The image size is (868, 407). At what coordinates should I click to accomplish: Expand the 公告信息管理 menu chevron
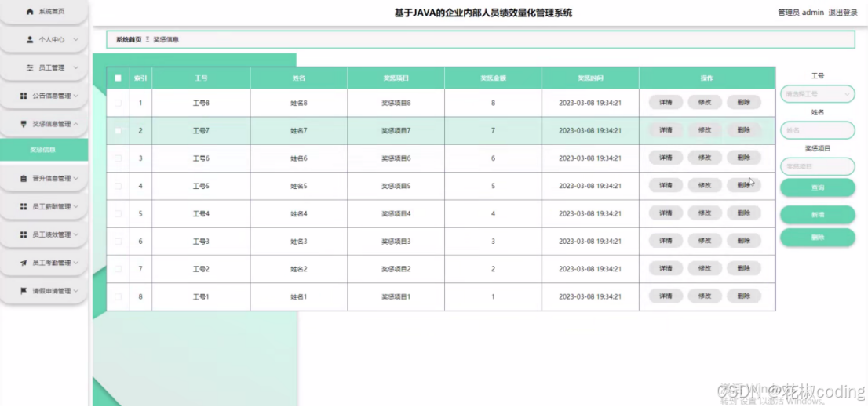[x=76, y=96]
